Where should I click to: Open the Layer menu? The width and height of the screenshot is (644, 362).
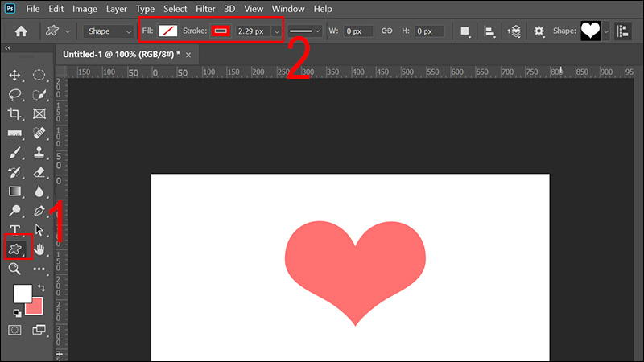116,9
